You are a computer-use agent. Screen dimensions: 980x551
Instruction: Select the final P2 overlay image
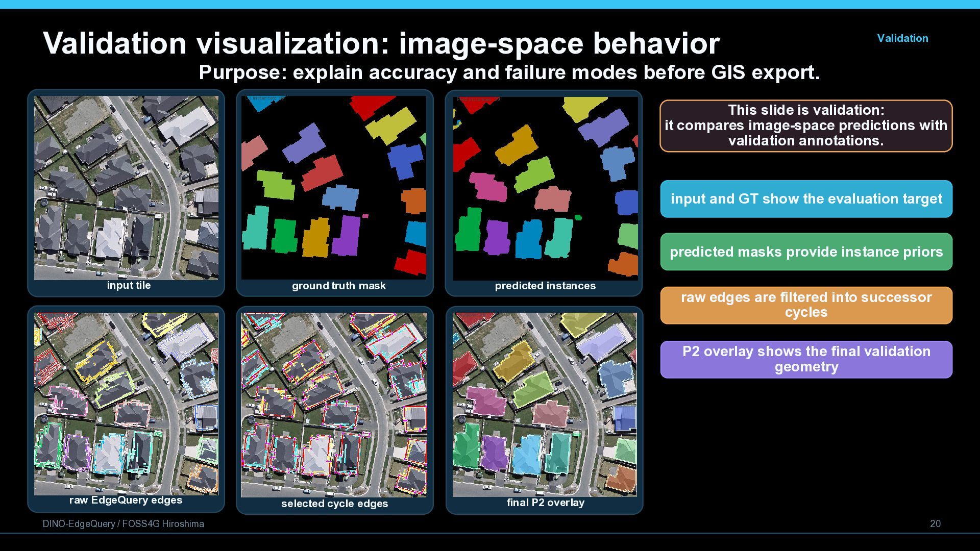tap(545, 405)
